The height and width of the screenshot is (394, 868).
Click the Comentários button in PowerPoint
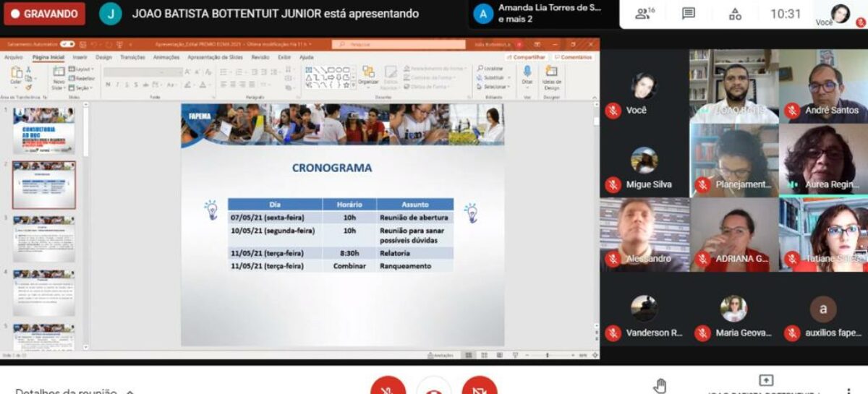click(574, 57)
